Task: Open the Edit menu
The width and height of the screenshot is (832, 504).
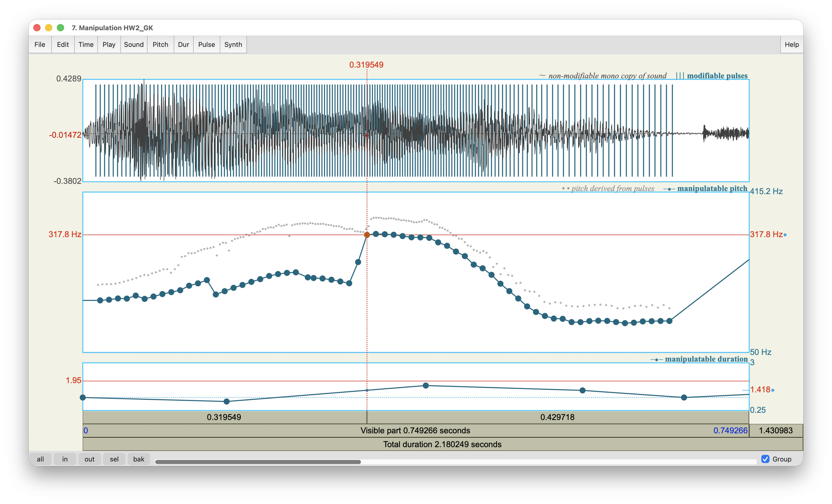Action: [63, 45]
